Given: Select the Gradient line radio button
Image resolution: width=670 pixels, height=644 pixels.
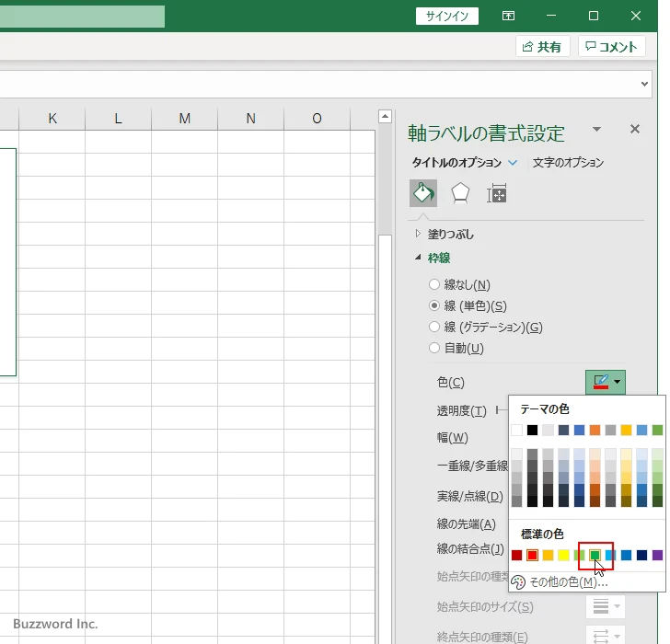Looking at the screenshot, I should (434, 327).
